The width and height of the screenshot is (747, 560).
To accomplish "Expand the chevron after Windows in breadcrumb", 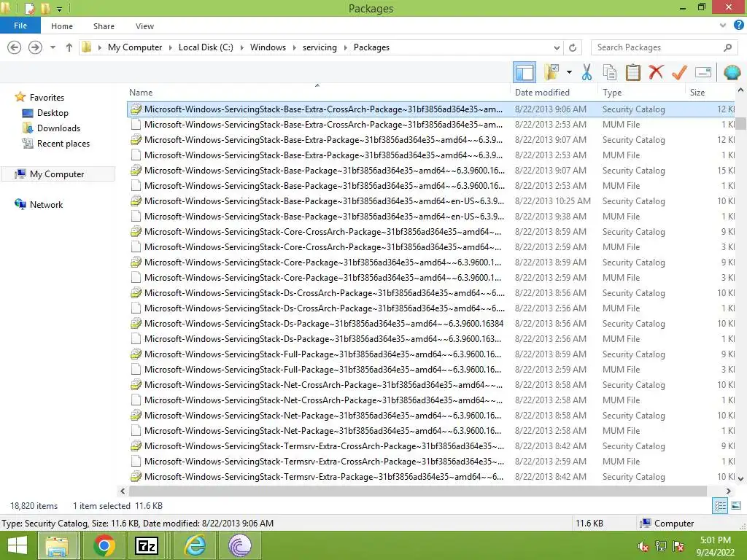I will pos(295,47).
